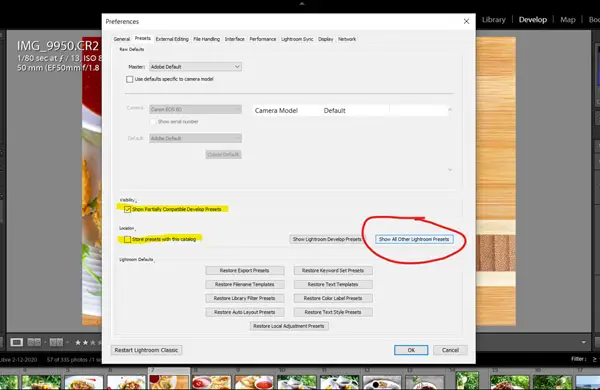Open the Lightroom Sync tab
Screen dimensions: 600x390
pyautogui.click(x=297, y=39)
